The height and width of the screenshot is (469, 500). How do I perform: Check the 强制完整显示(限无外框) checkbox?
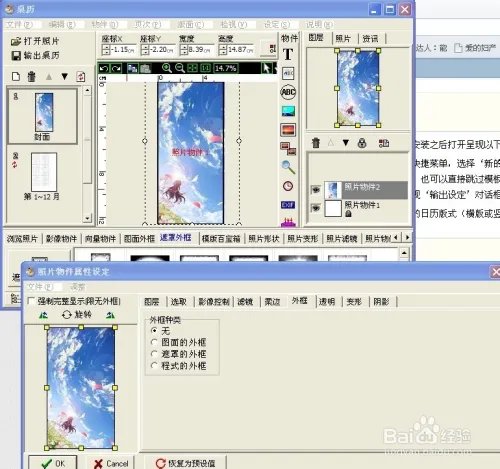click(x=31, y=301)
